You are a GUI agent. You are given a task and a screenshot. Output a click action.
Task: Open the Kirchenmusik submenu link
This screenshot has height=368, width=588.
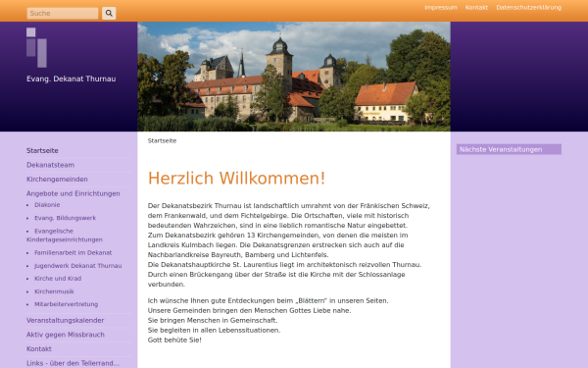click(x=54, y=291)
